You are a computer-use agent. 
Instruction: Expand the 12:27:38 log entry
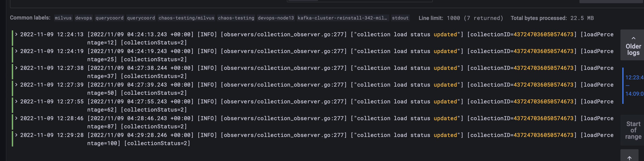click(x=16, y=68)
